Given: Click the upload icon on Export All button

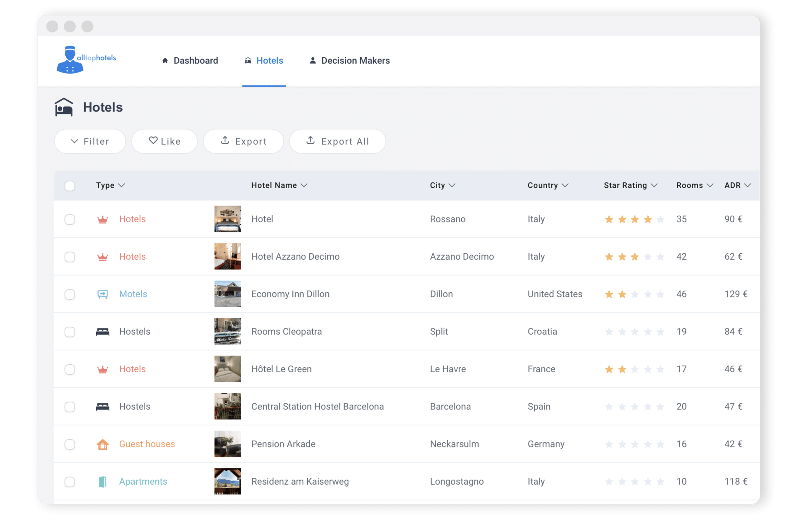Looking at the screenshot, I should pos(310,140).
